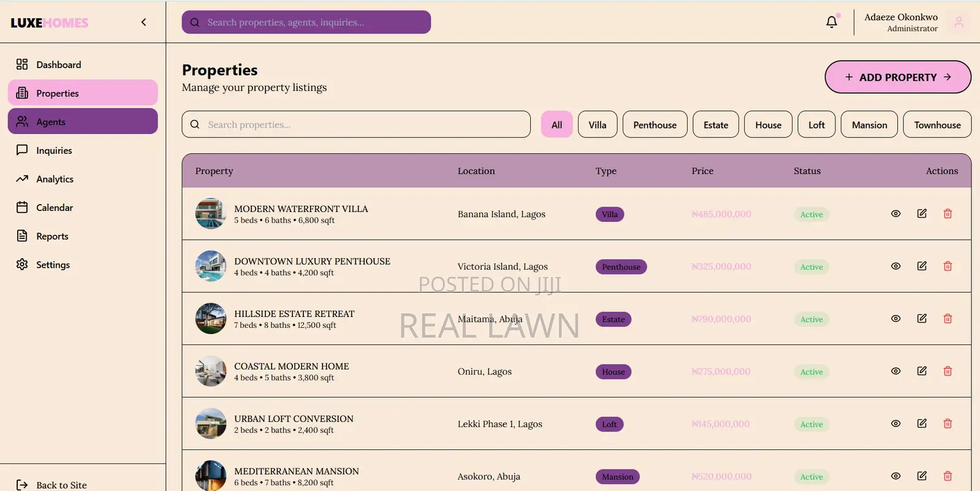Edit the Coastal Modern Home listing
Screen dimensions: 980x491
(922, 371)
